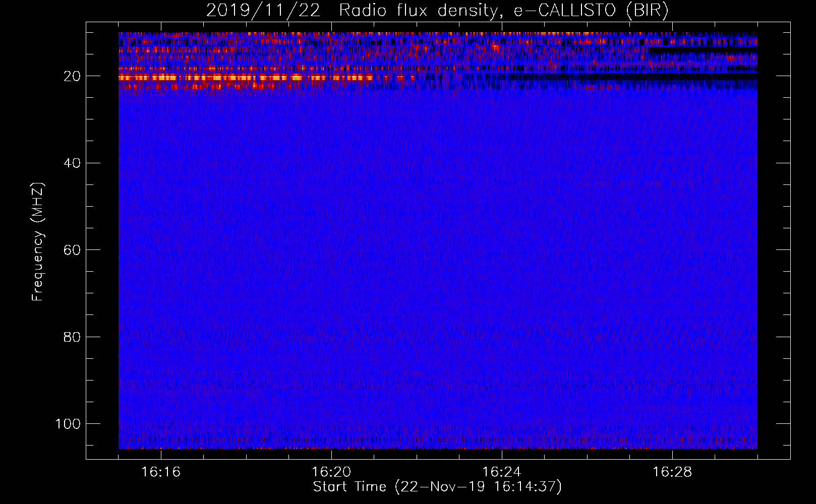Click the 'Start Time (22-Nov-19 16:14:37)' label

(437, 487)
